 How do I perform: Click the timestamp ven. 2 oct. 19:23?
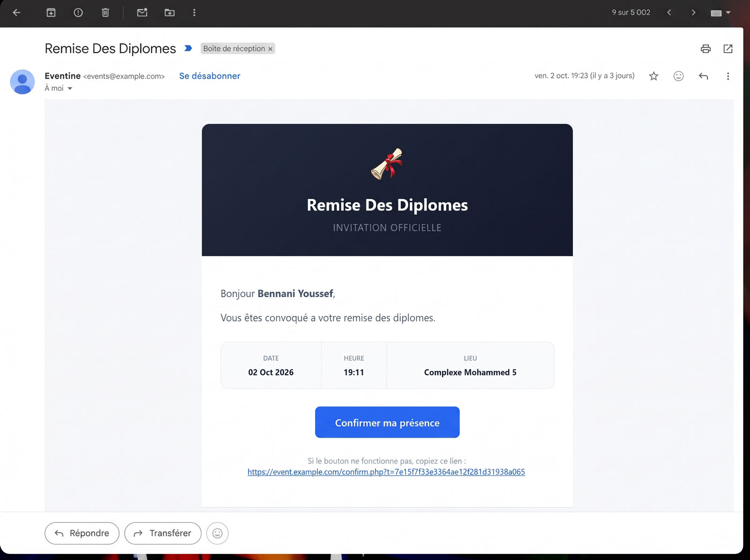585,76
